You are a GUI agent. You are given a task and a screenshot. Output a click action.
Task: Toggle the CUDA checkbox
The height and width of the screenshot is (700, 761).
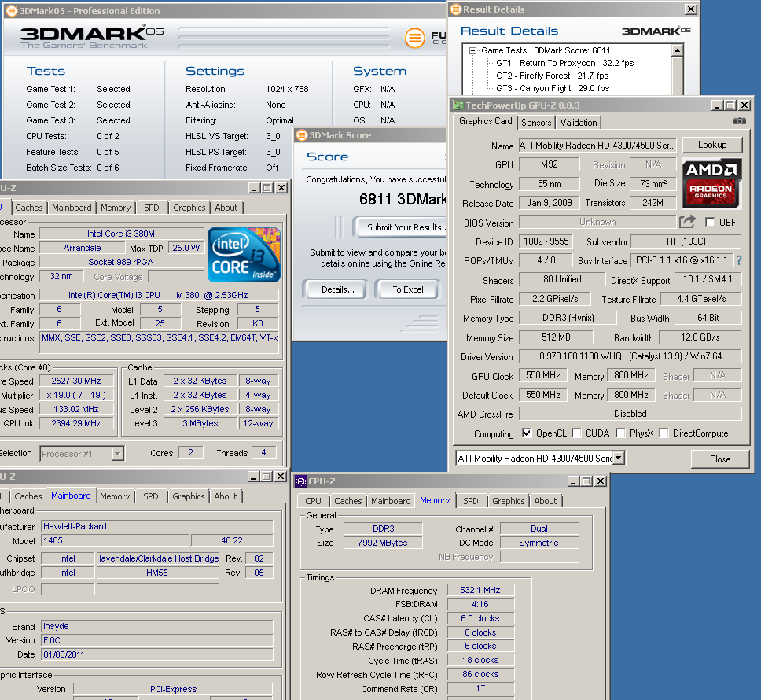pos(576,433)
